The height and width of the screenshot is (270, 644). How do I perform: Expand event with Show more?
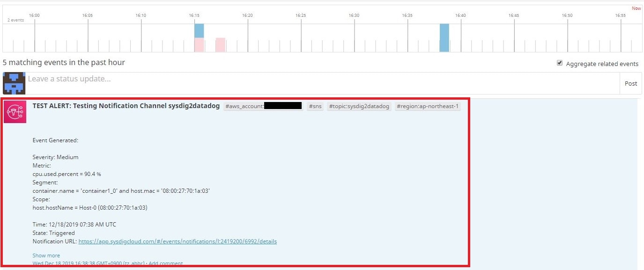(46, 255)
